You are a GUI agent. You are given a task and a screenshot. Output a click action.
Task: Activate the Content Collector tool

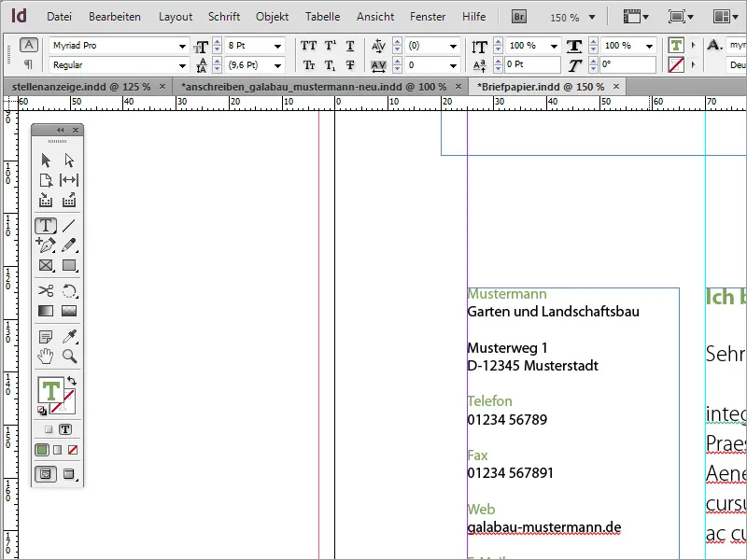click(x=46, y=201)
